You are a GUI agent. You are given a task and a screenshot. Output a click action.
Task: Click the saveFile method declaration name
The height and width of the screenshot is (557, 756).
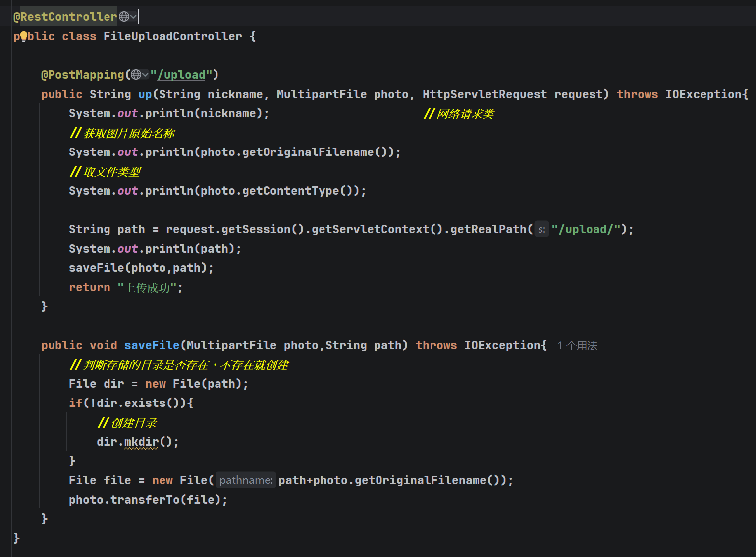pyautogui.click(x=152, y=345)
